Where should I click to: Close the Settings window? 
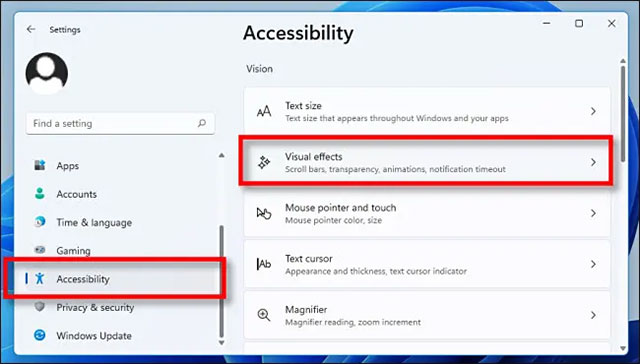[x=611, y=23]
